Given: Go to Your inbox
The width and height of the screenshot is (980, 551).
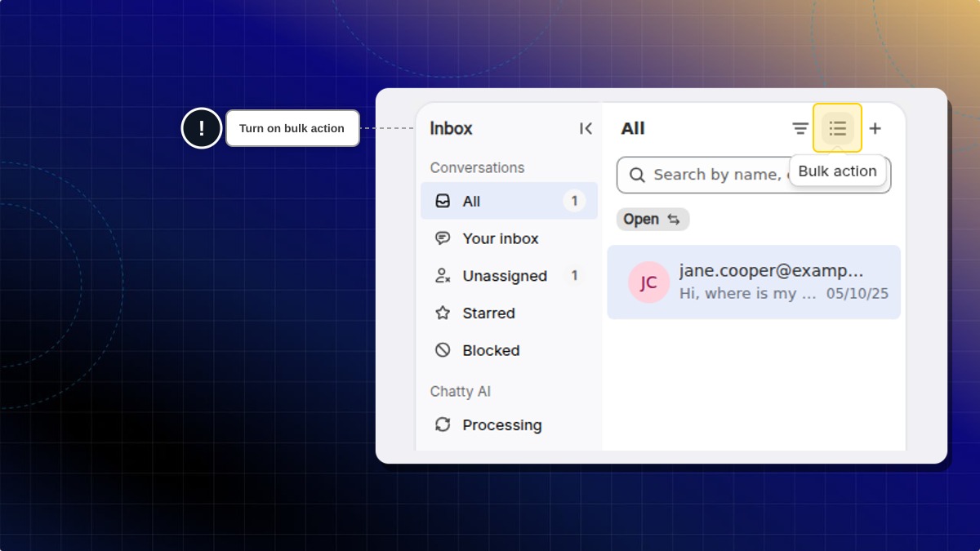Looking at the screenshot, I should 509,238.
